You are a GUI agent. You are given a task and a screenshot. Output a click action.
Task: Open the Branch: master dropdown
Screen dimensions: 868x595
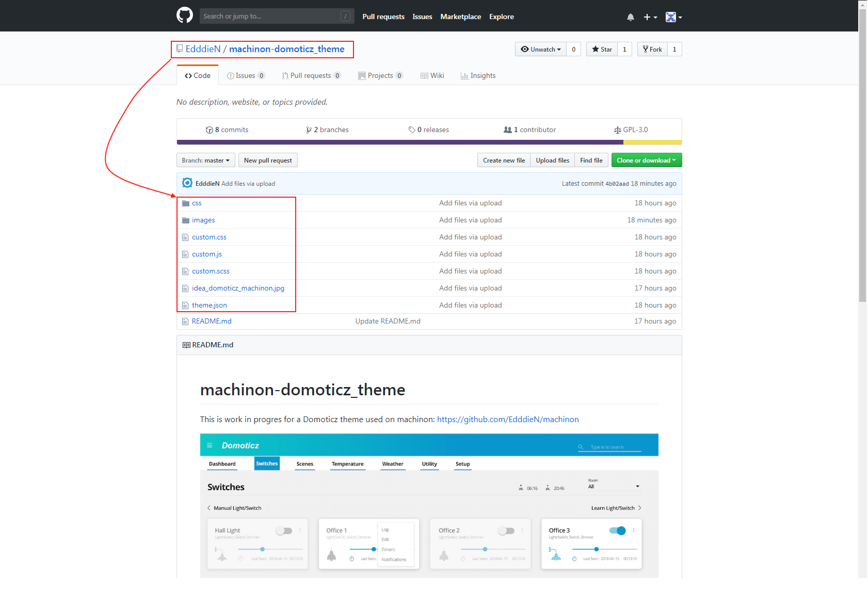pos(206,160)
